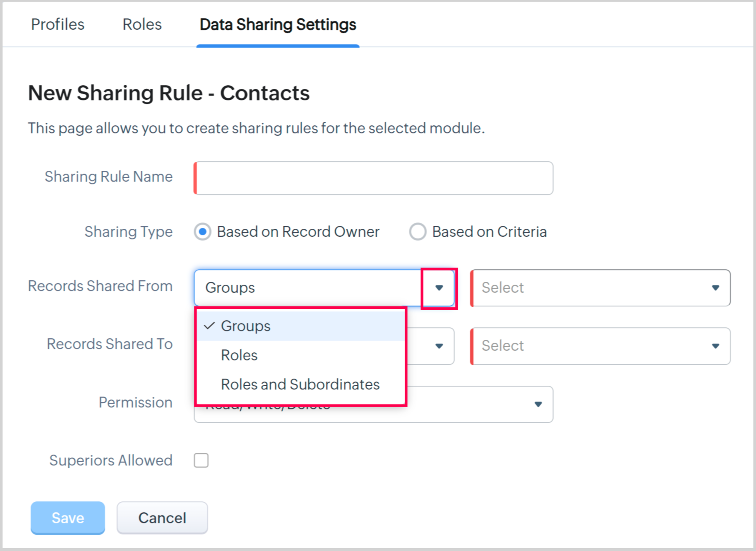Screen dimensions: 756x551
Task: Click the Sharing Rule Name text field
Action: (374, 178)
